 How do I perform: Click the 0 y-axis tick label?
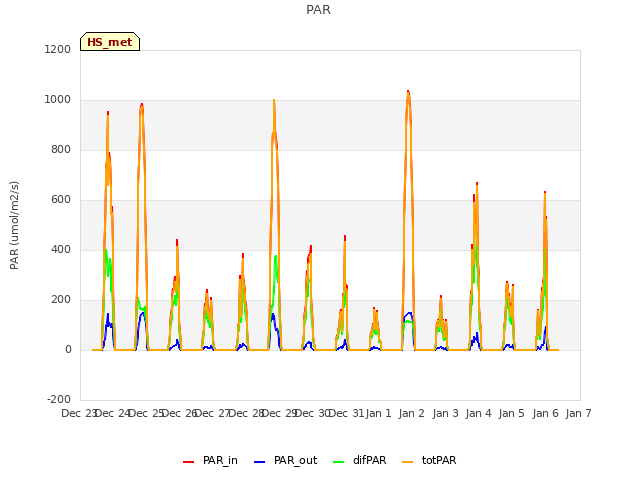[68, 349]
